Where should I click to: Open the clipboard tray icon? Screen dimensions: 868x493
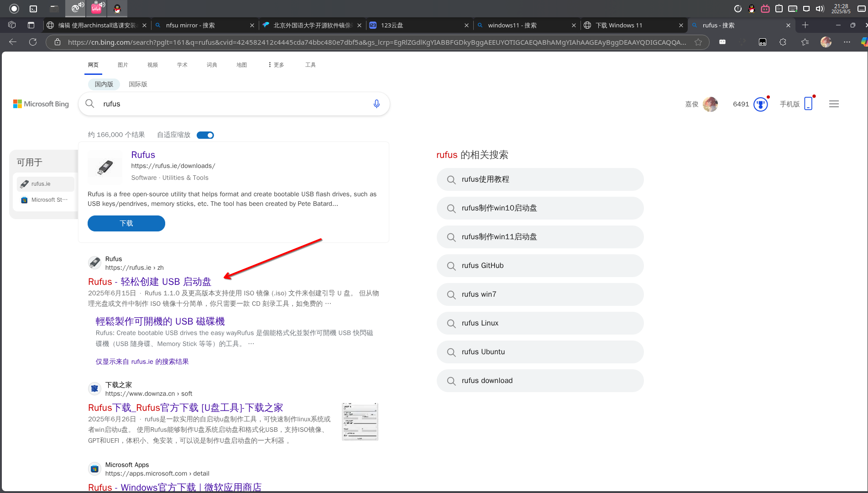tap(779, 8)
